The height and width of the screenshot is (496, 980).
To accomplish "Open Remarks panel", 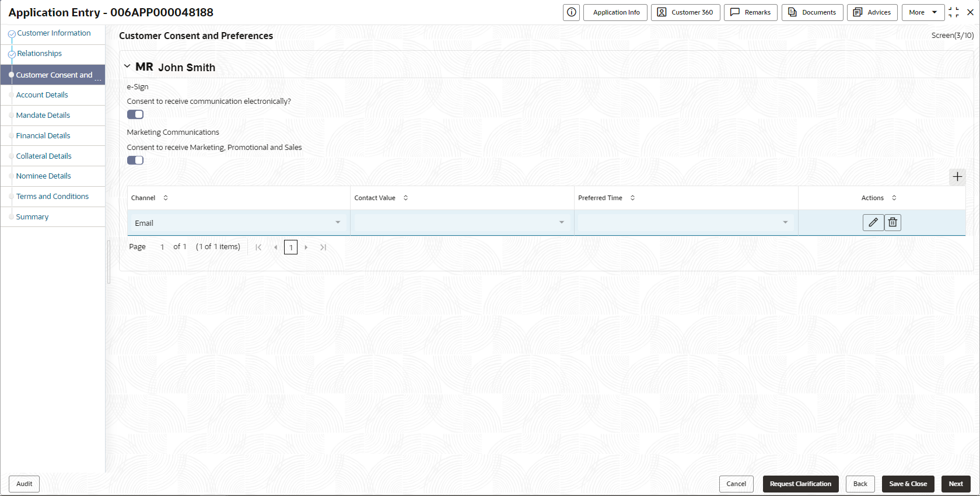I will pyautogui.click(x=751, y=12).
